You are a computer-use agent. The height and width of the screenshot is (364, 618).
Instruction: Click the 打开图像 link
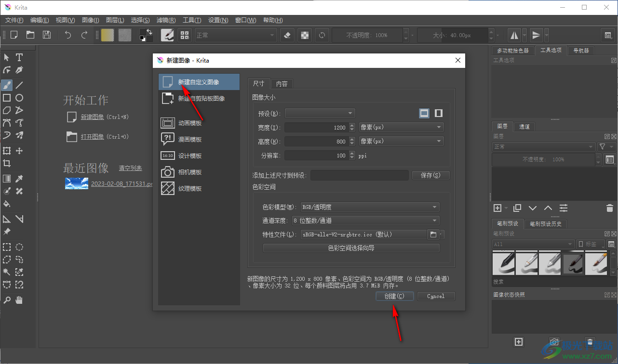[93, 137]
